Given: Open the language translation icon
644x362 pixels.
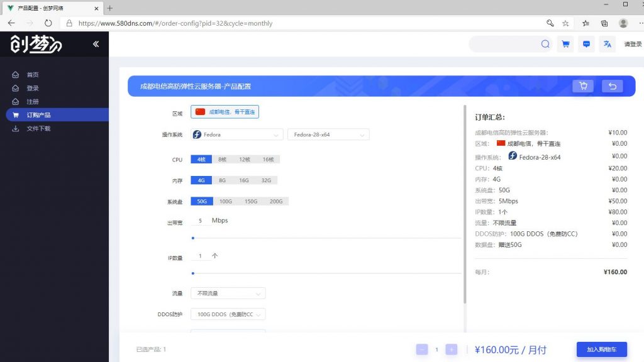Looking at the screenshot, I should (606, 44).
